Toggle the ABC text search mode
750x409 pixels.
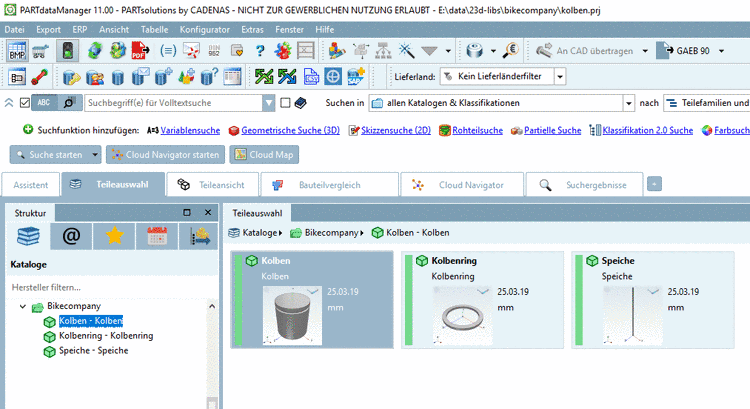(x=44, y=103)
